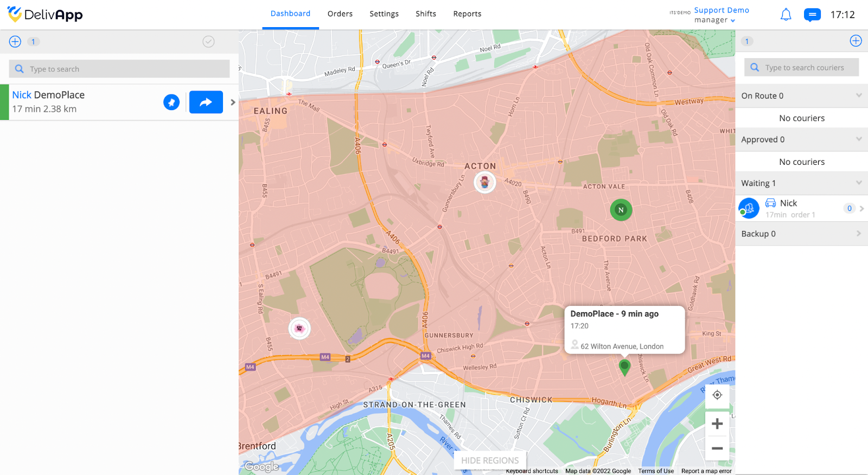Zoom in on the map
The width and height of the screenshot is (868, 475).
(x=717, y=423)
